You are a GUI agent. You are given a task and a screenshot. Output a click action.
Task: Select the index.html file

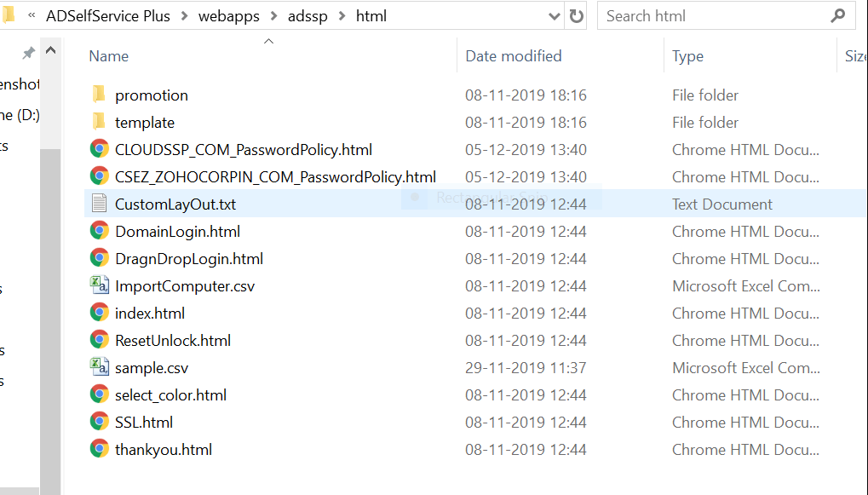point(149,313)
